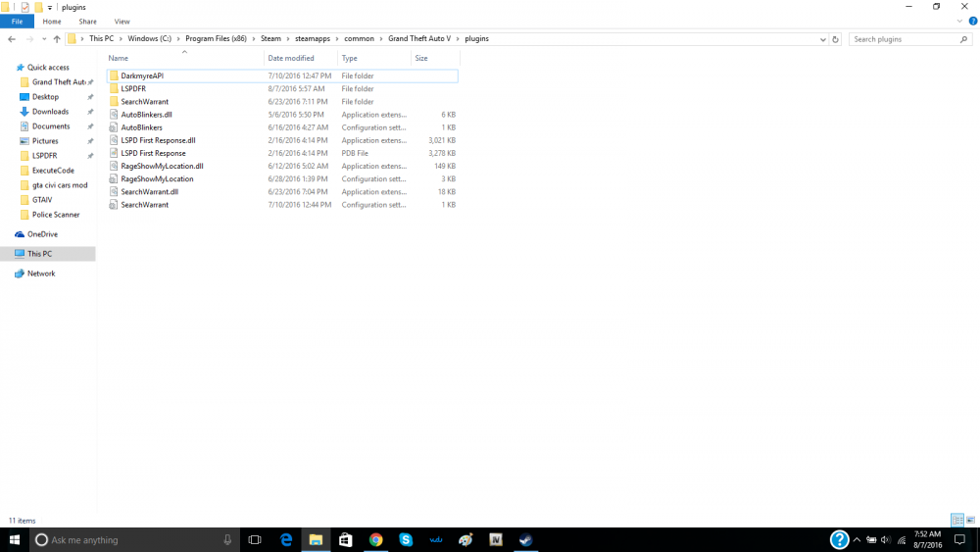
Task: Click Windows (C:) breadcrumb
Action: tap(149, 39)
